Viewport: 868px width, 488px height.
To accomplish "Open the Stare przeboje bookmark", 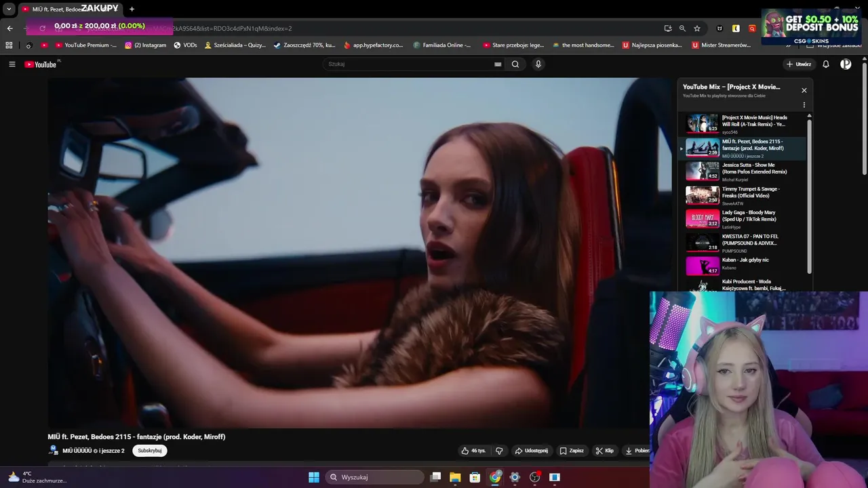I will [513, 45].
